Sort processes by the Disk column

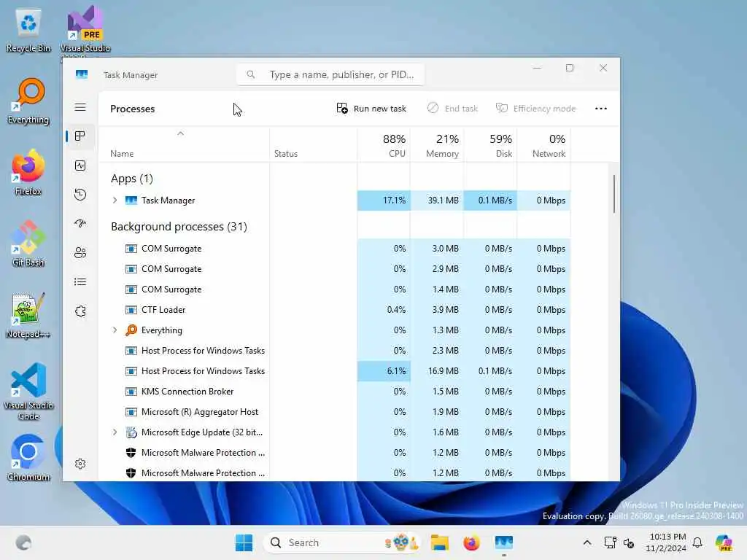click(x=491, y=145)
